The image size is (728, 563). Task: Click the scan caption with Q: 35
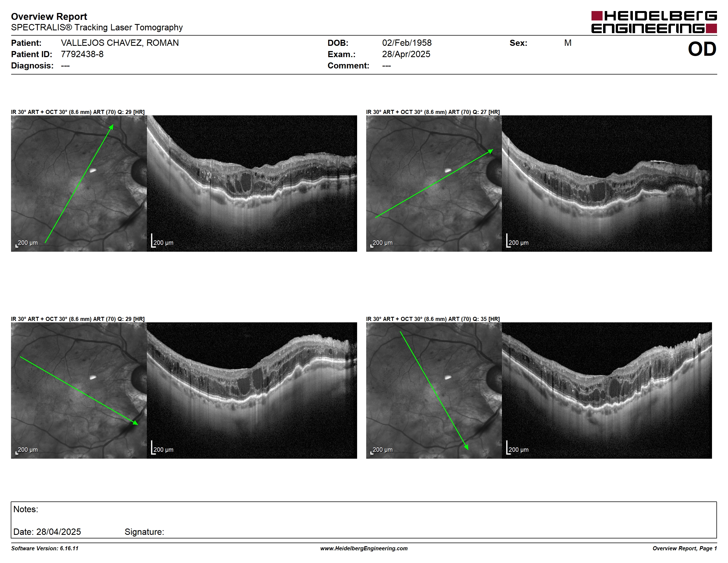pos(433,319)
